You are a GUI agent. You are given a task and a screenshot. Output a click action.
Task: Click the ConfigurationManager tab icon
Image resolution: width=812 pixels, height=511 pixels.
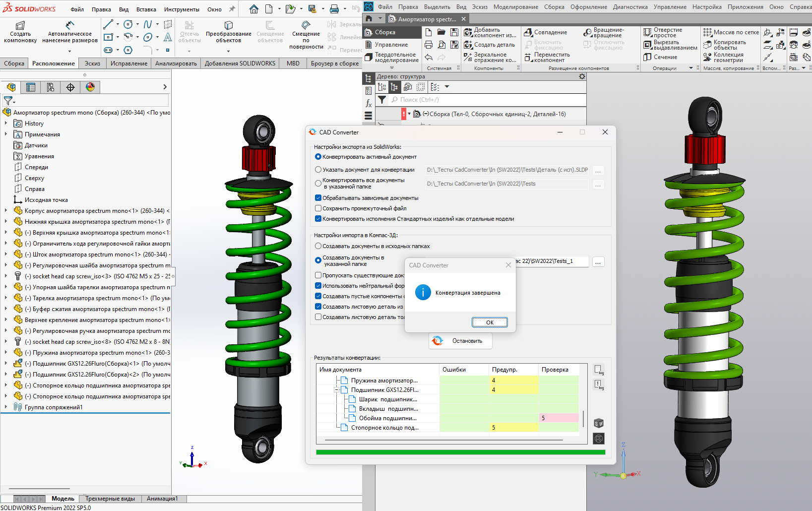pos(50,87)
